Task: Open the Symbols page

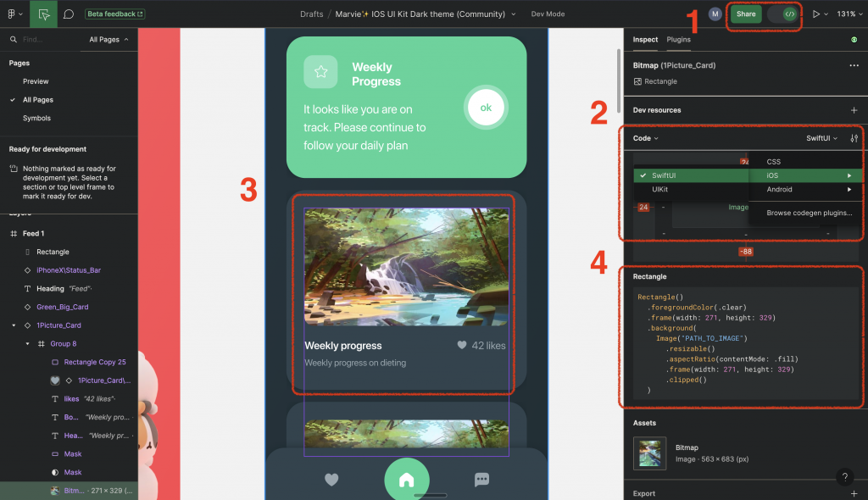Action: tap(36, 118)
